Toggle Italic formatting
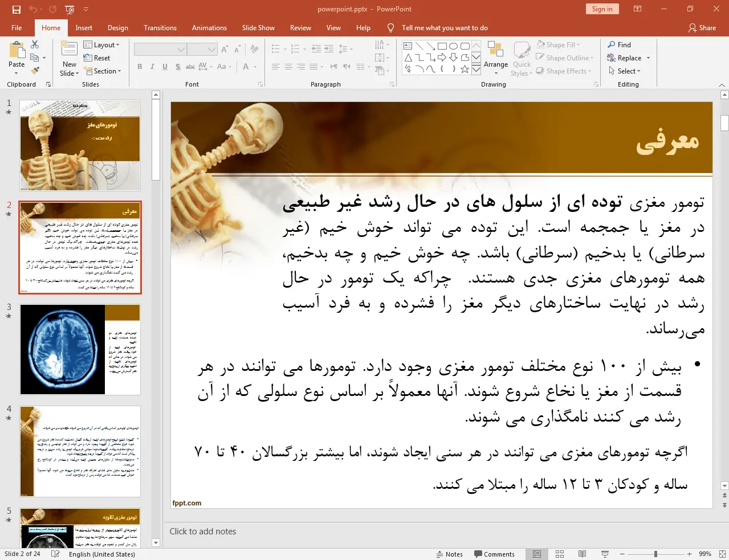The image size is (729, 560). [x=152, y=67]
